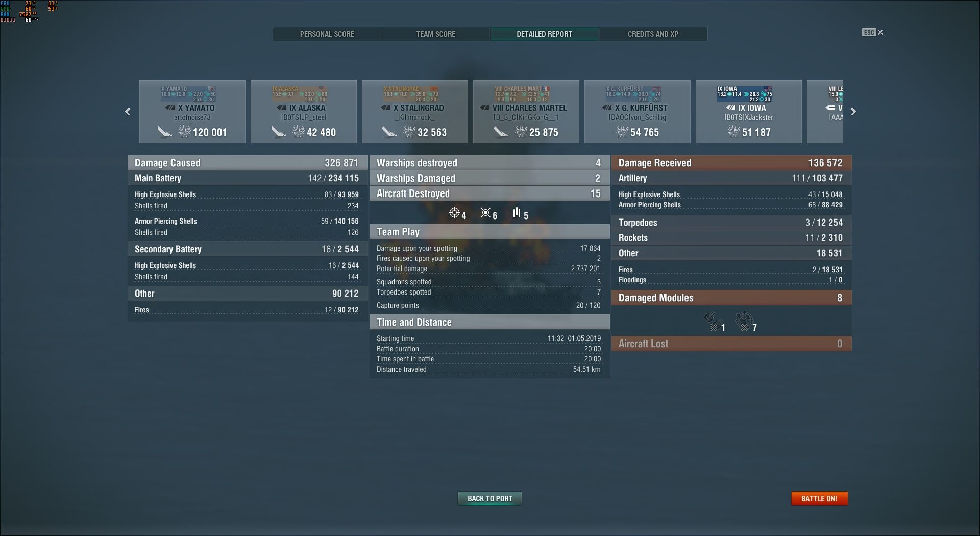Click the aircraft icon showing 6 destroyed

click(x=485, y=213)
